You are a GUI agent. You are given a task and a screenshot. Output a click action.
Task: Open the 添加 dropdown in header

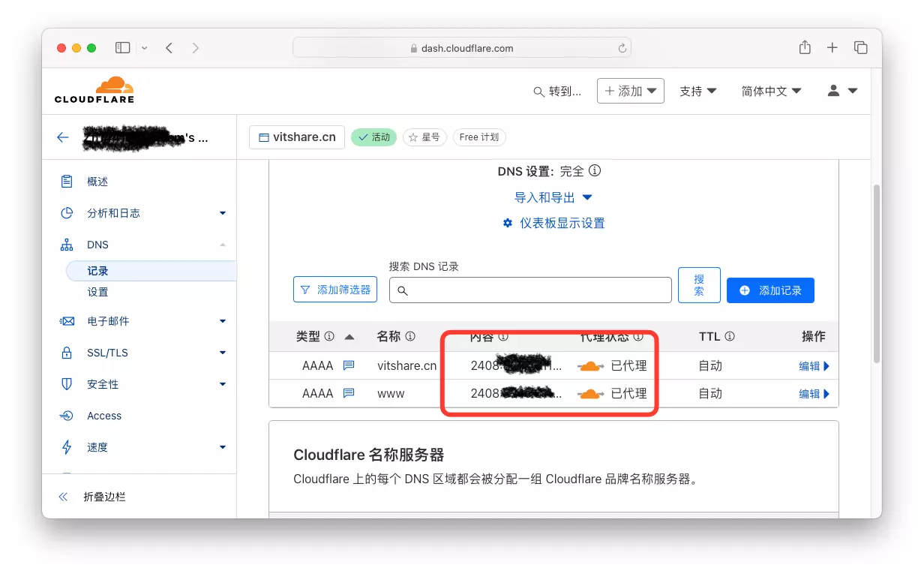(631, 91)
